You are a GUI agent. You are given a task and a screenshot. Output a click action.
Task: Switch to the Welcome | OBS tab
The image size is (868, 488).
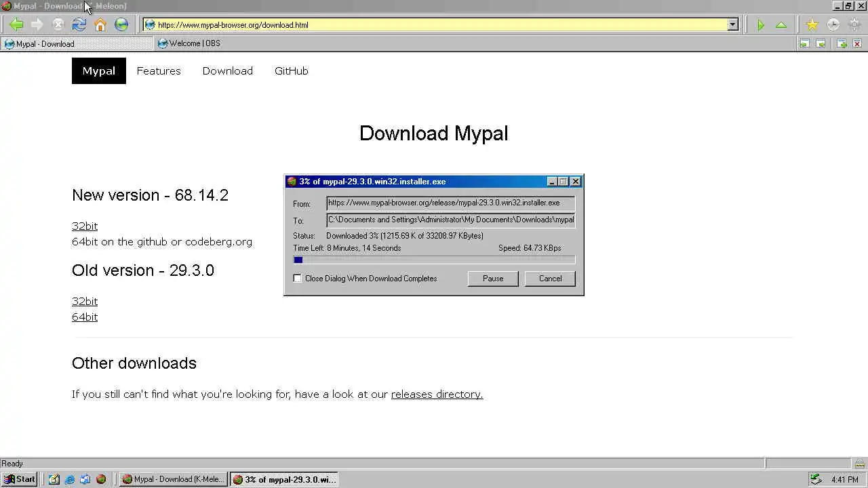(231, 43)
